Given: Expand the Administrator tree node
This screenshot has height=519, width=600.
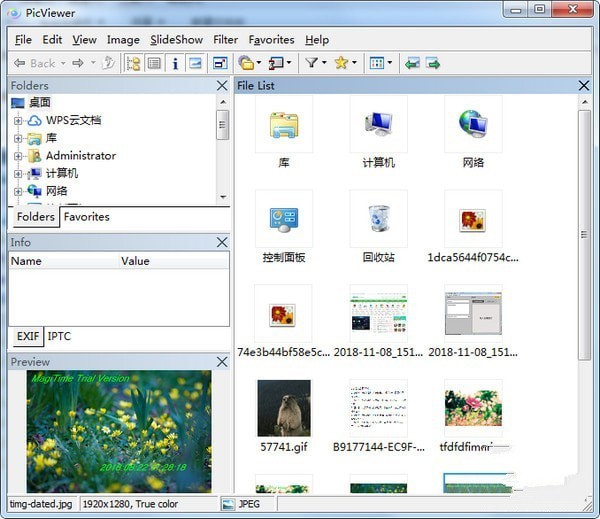Looking at the screenshot, I should coord(18,156).
